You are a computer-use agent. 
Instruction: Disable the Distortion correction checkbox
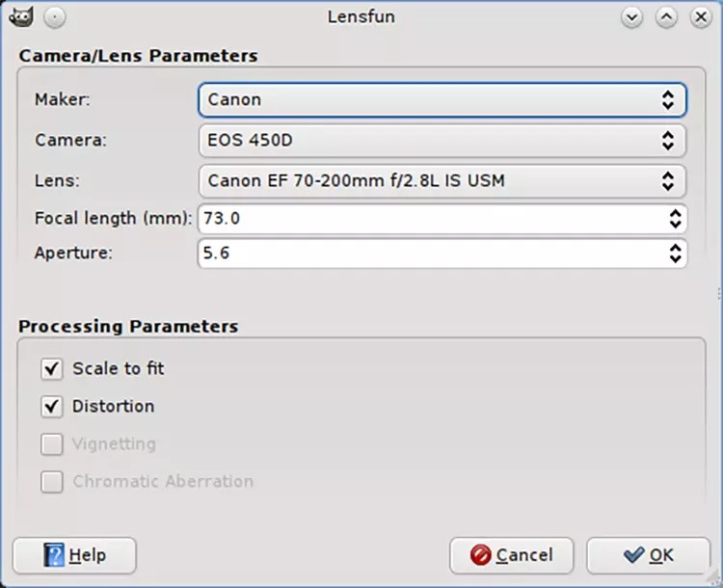point(52,406)
